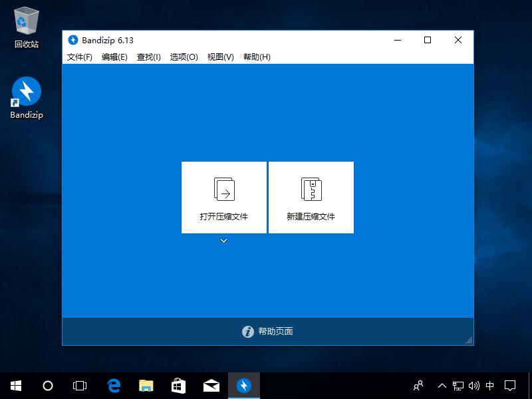This screenshot has height=399, width=532.
Task: Open the 视图(V) menu
Action: 221,57
